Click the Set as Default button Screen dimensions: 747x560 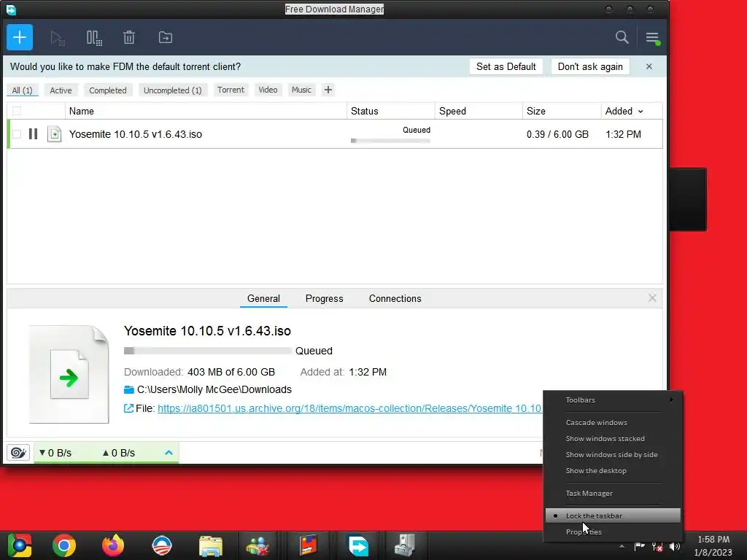[x=506, y=66]
